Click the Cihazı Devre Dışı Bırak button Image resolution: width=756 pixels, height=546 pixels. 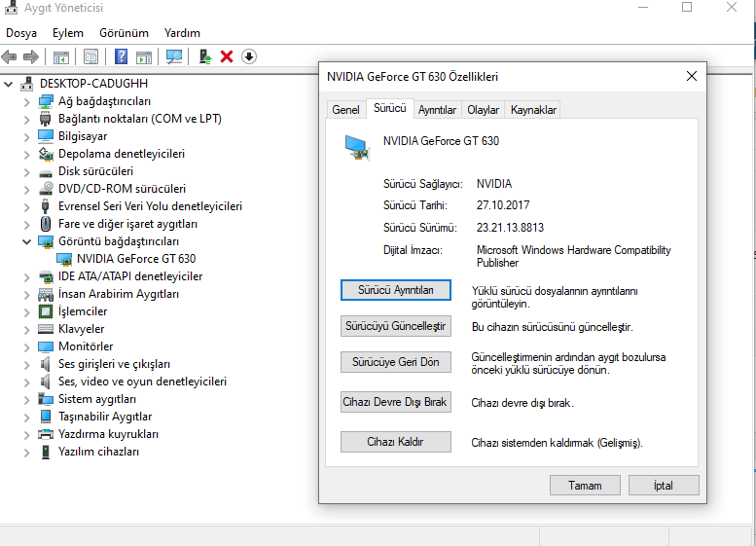[x=396, y=402]
